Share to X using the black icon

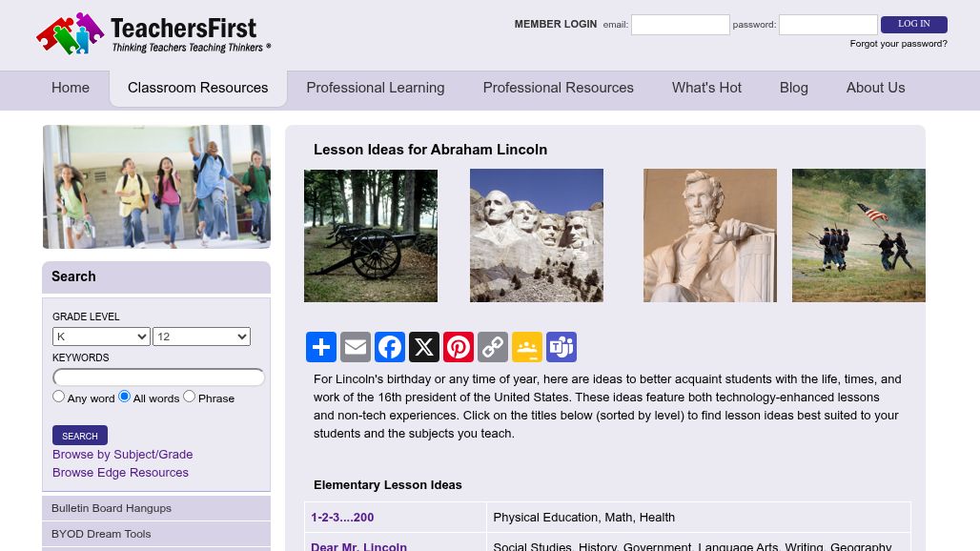pyautogui.click(x=424, y=347)
